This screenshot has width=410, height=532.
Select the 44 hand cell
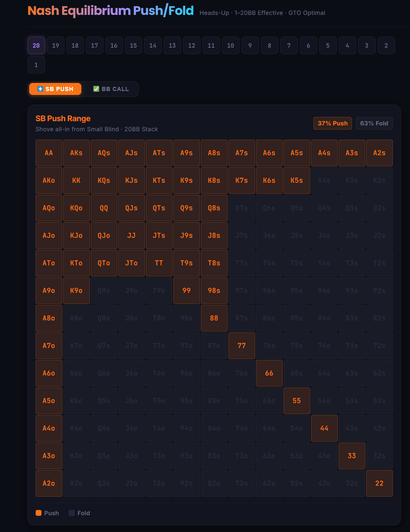(x=324, y=428)
